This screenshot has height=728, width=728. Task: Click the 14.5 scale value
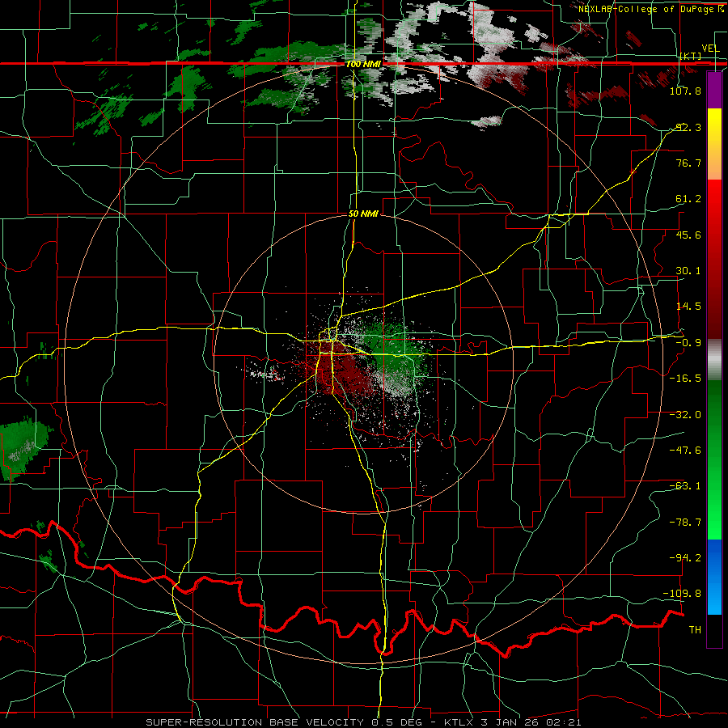[688, 307]
